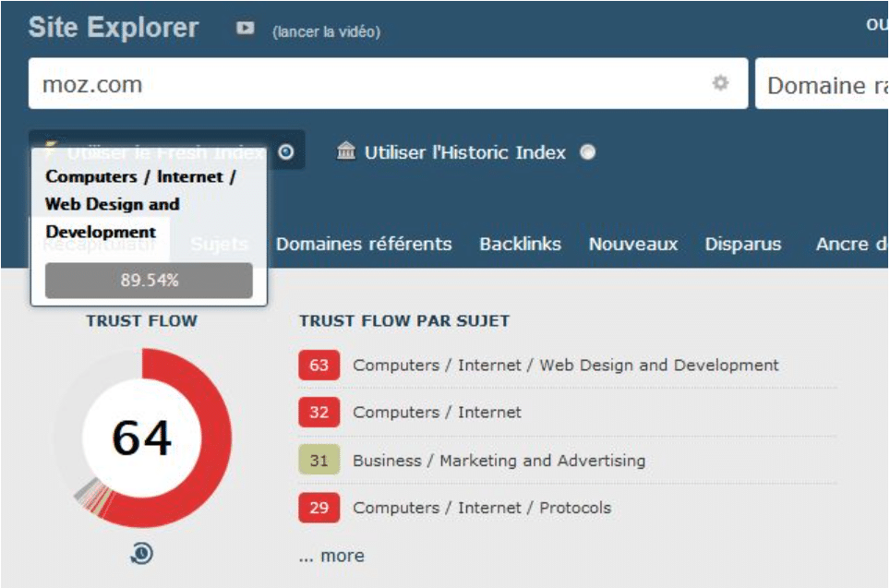Image resolution: width=890 pixels, height=588 pixels.
Task: Select the Historic Index radio button
Action: (588, 152)
